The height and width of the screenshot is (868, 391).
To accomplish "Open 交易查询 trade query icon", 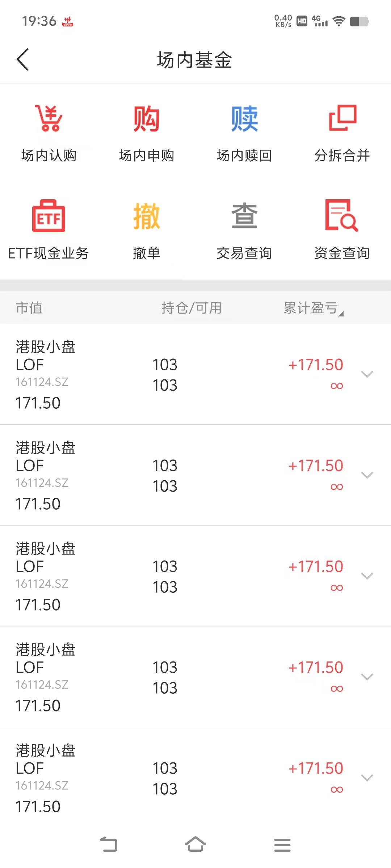I will tap(244, 216).
